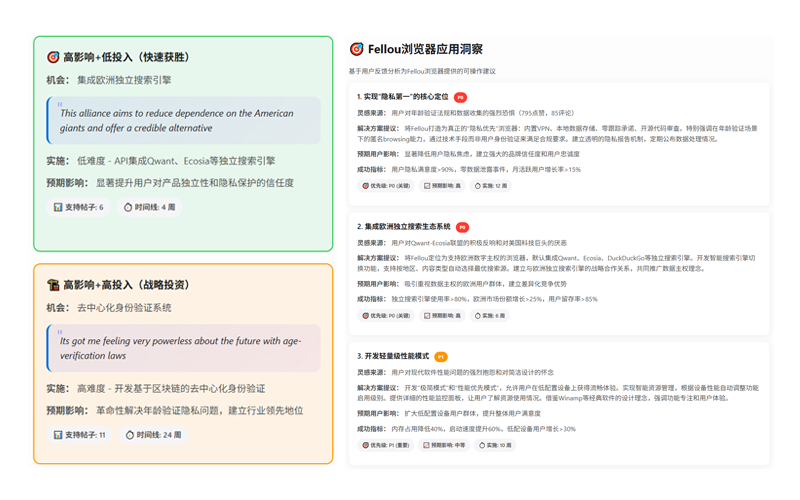Click the 实施: 6 周 tag
The image size is (800, 500).
[490, 316]
